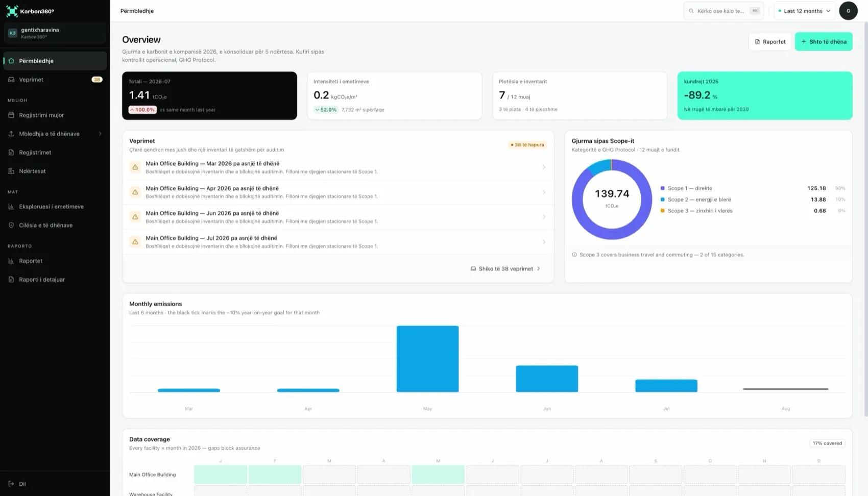Open the Jul 2026 action row chevron
This screenshot has height=496, width=868.
[x=544, y=242]
